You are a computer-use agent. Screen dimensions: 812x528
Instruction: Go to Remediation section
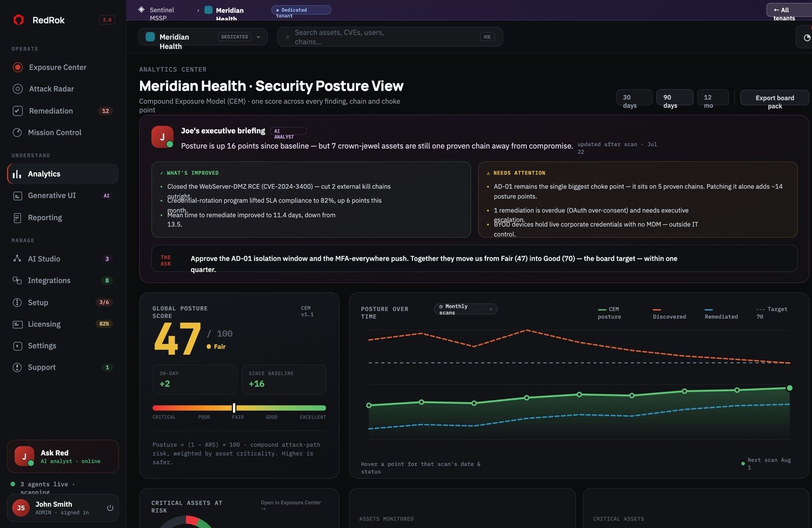(63, 111)
